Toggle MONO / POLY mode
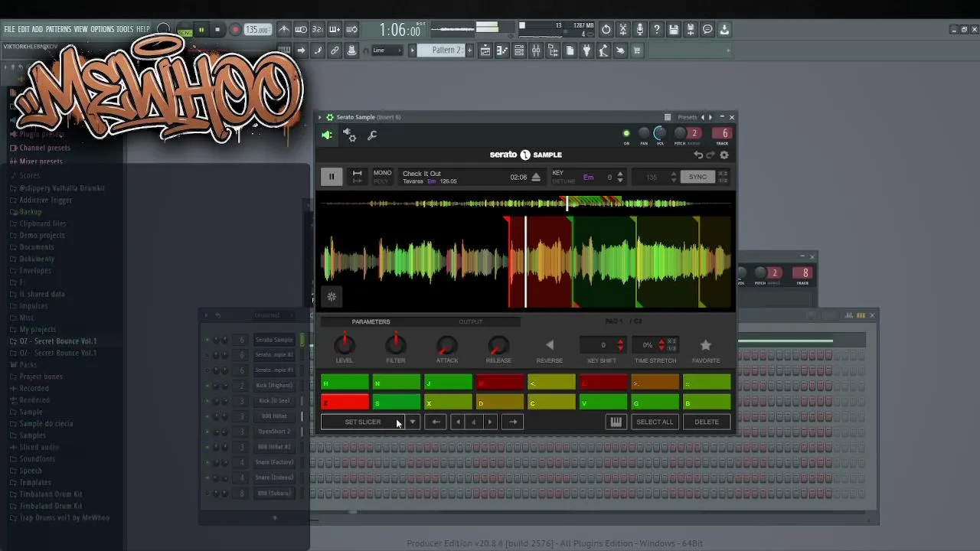 pos(382,177)
